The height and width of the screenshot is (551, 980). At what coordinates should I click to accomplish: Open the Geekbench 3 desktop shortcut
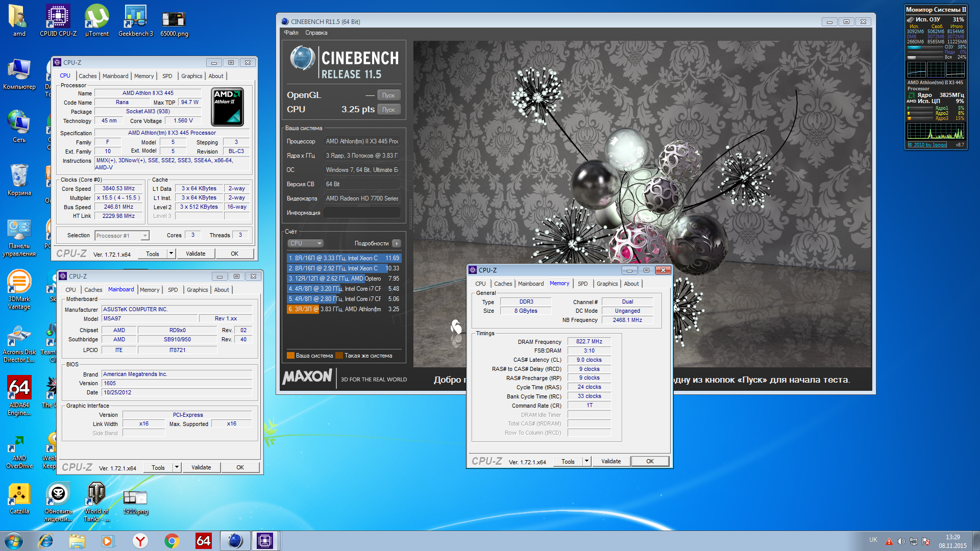136,20
